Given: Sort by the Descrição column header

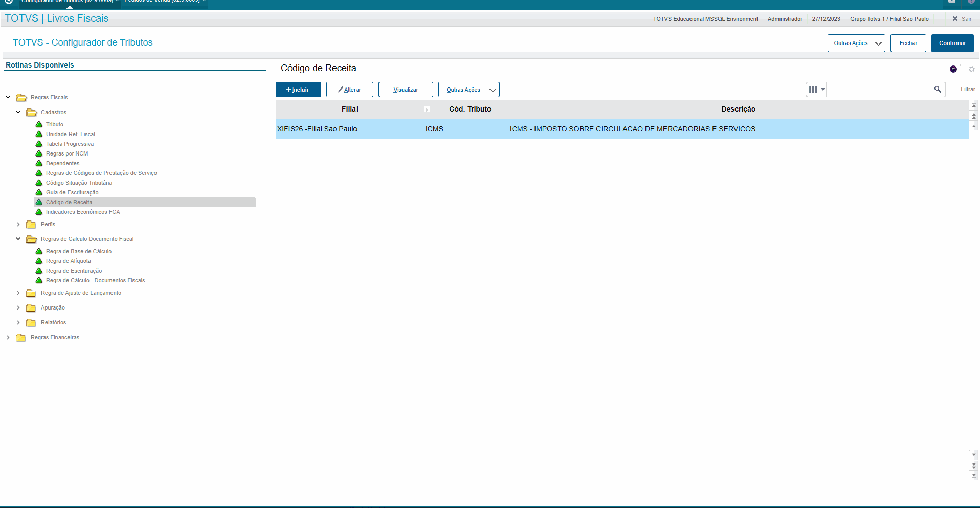Looking at the screenshot, I should 738,109.
